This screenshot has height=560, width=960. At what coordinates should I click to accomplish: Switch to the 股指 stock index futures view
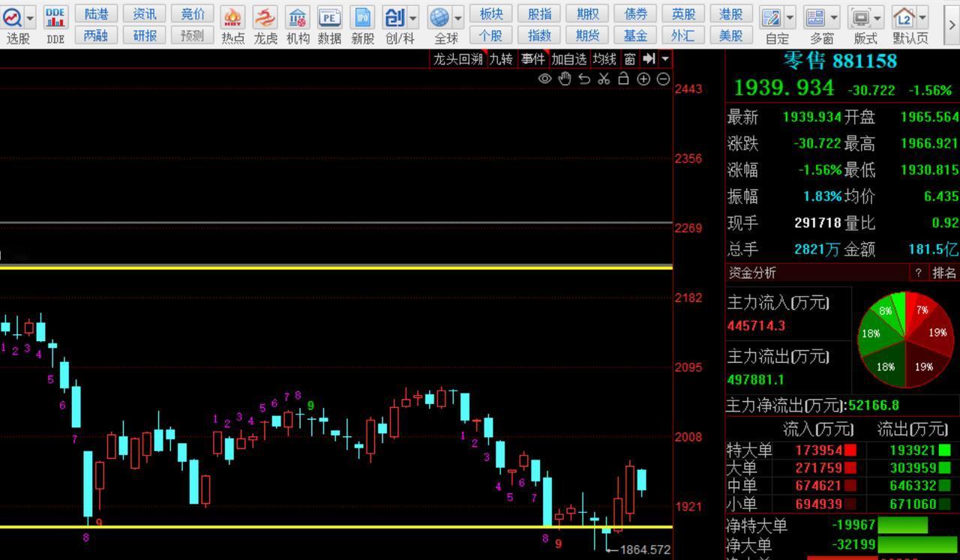pos(539,14)
